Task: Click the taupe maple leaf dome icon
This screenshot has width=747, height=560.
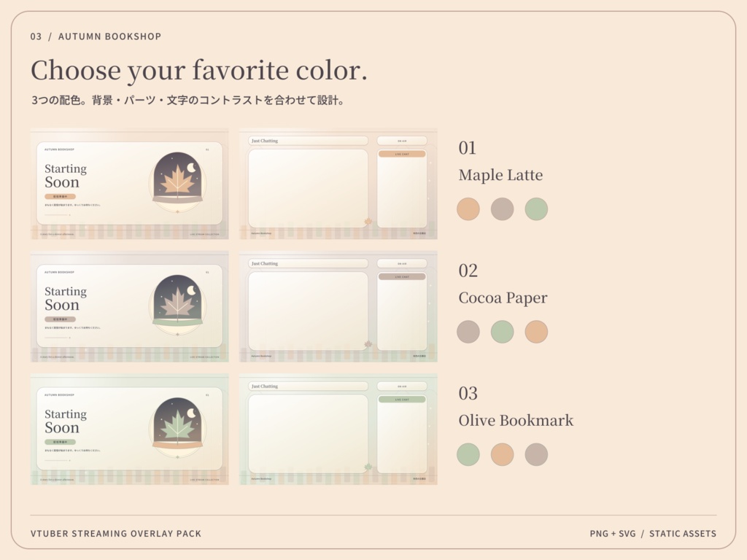Action: pos(177,304)
